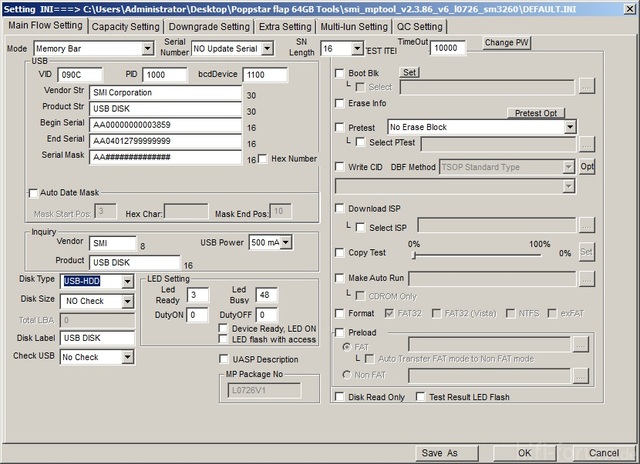Expand the Mode dropdown showing Memory Bar
Screen dimensions: 640x464
(x=147, y=48)
